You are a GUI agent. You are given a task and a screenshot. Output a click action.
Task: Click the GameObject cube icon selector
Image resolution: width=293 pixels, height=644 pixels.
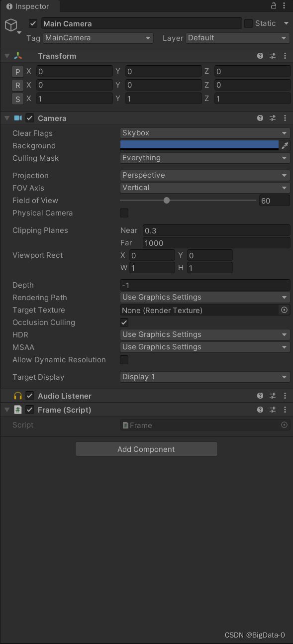pos(11,25)
